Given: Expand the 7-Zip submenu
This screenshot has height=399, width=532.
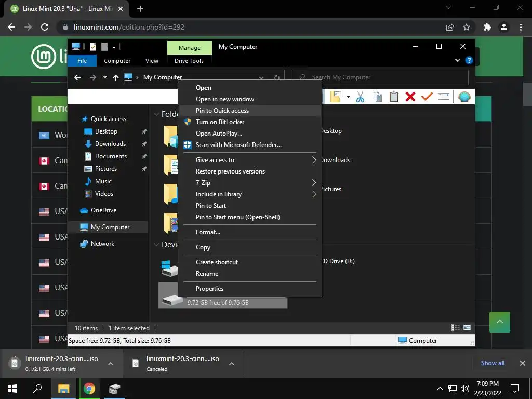Looking at the screenshot, I should click(249, 182).
